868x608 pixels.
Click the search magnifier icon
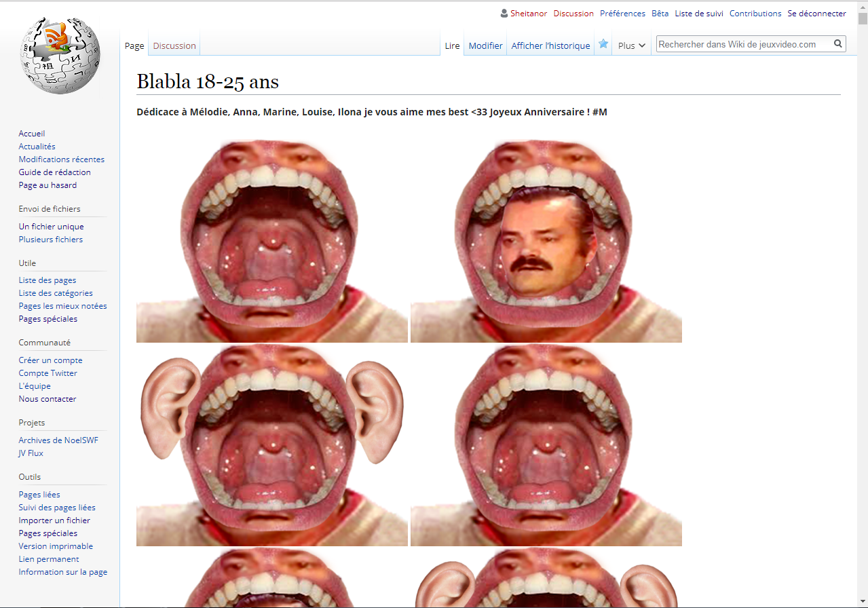(x=838, y=44)
